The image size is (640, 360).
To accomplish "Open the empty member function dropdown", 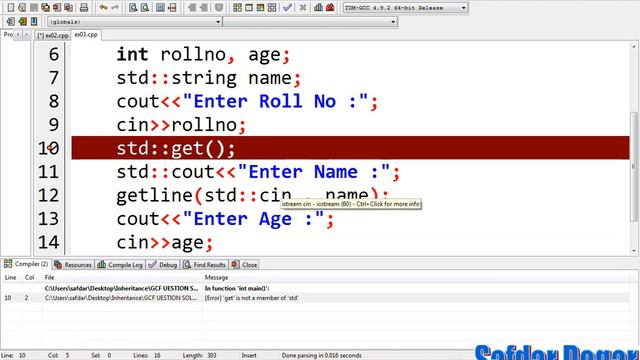I will 393,22.
